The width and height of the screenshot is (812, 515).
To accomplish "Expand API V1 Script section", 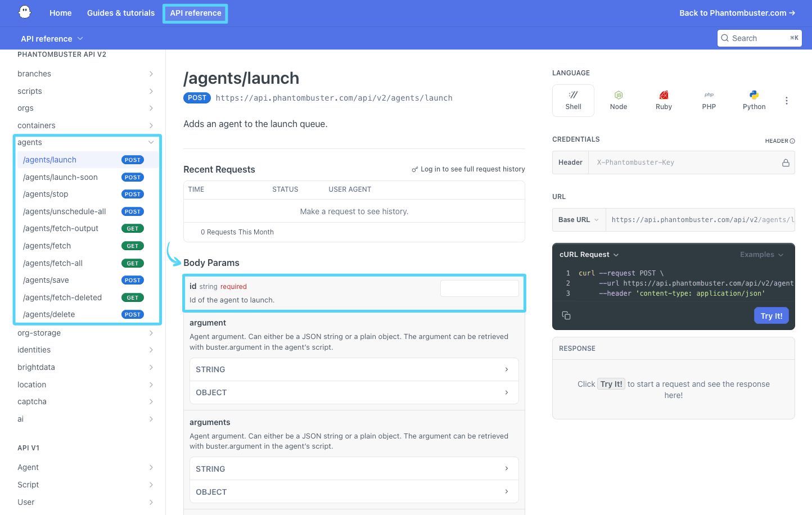I will click(151, 485).
